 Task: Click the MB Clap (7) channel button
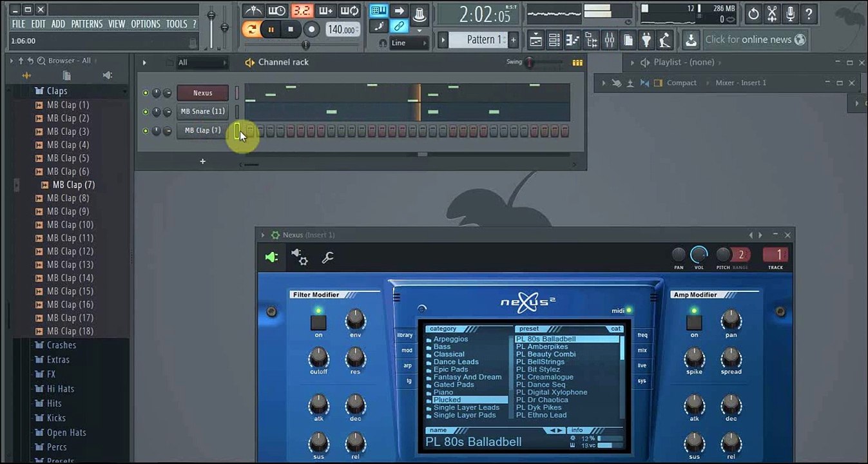tap(202, 130)
